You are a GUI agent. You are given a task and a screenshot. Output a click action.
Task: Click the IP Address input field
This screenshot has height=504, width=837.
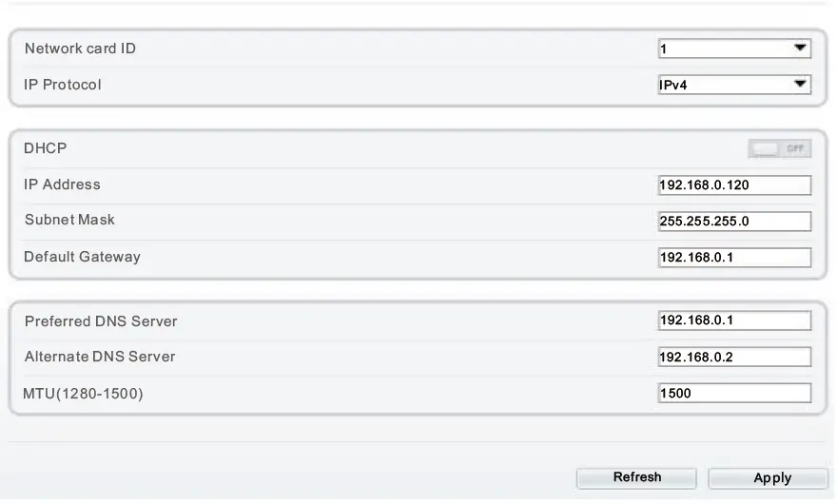point(734,185)
